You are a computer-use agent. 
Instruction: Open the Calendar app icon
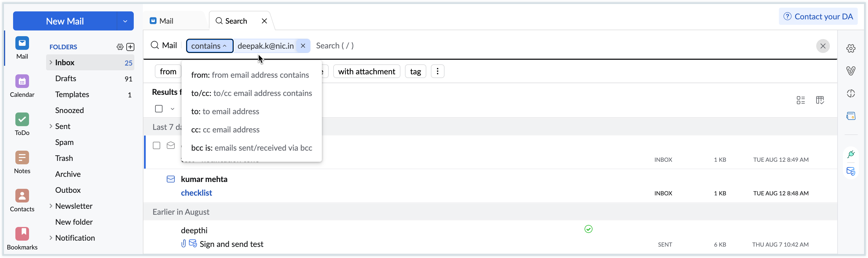click(22, 86)
